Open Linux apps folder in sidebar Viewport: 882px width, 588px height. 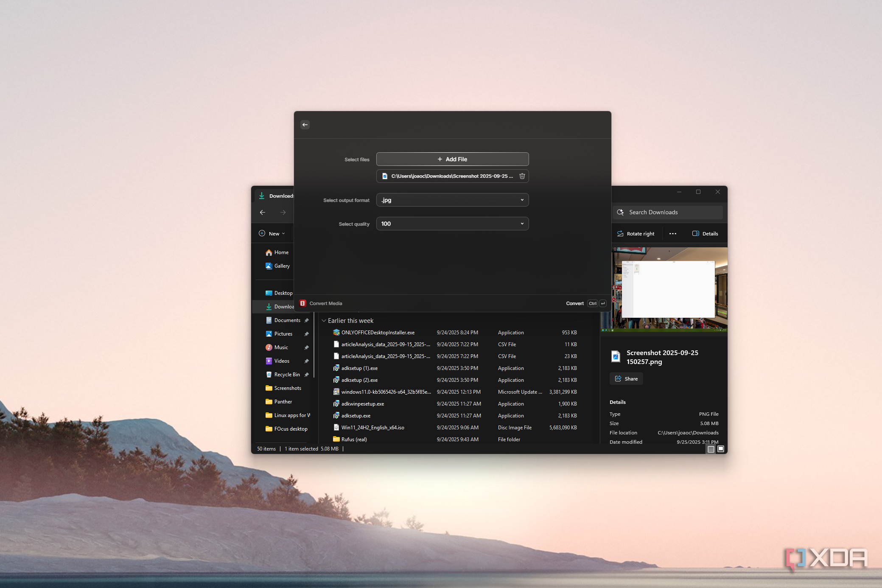288,415
